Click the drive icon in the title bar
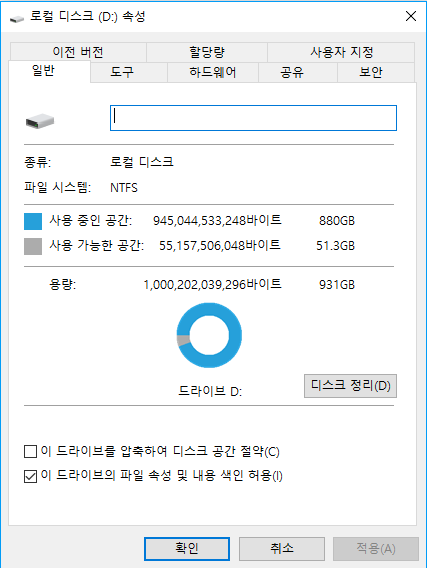This screenshot has width=427, height=568. (16, 18)
